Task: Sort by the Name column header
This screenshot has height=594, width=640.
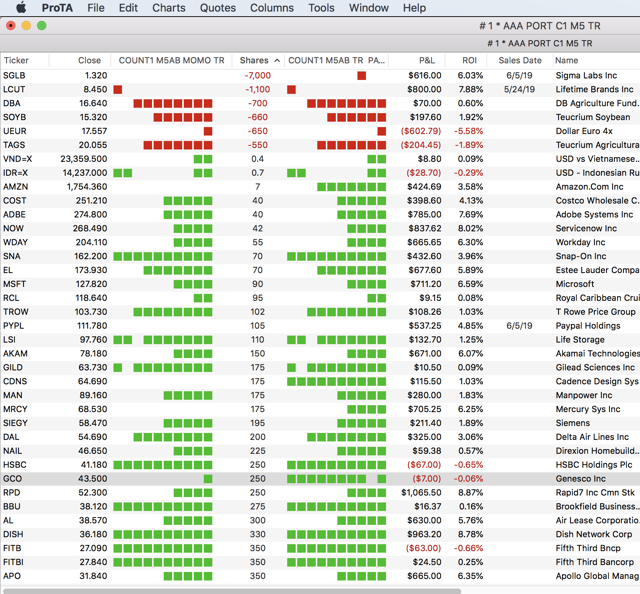Action: coord(567,60)
